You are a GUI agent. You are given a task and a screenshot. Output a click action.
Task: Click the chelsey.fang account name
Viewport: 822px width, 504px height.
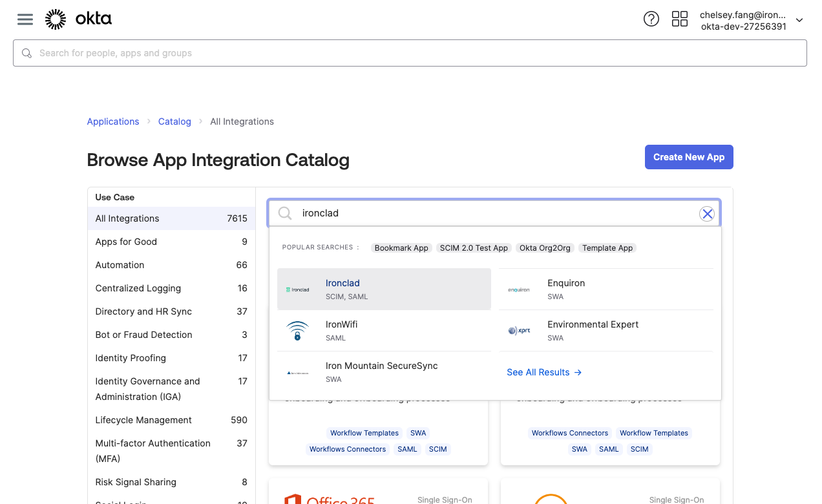(743, 15)
